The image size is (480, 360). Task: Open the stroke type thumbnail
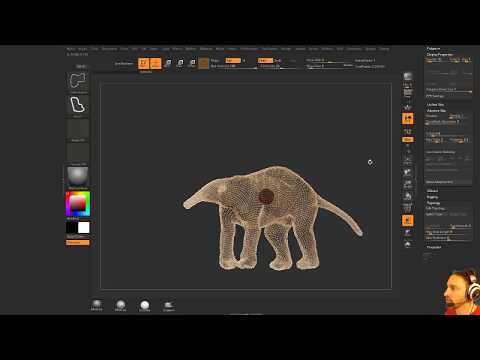[78, 105]
